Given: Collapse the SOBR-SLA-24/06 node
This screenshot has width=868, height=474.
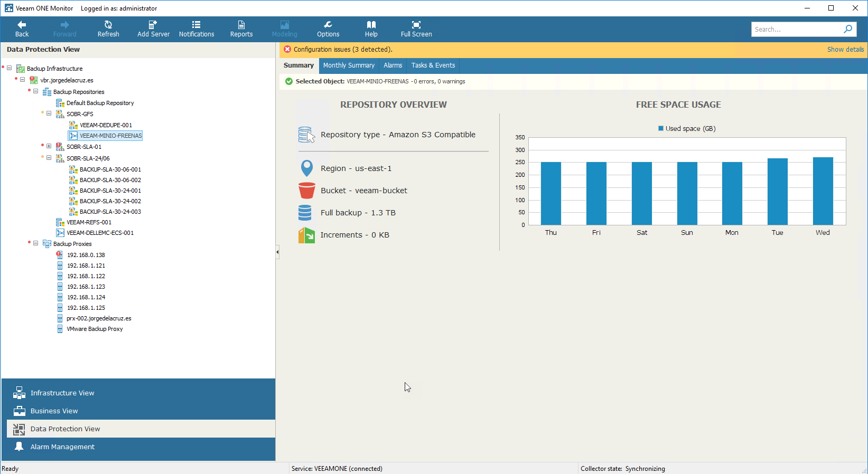Looking at the screenshot, I should 49,158.
